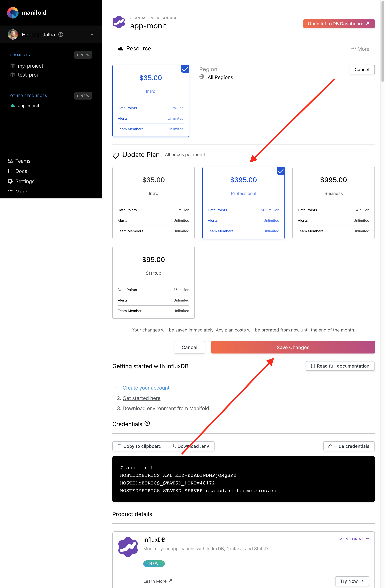Switch to the Resource tab
Viewport: 385px width, 588px height.
[x=134, y=49]
